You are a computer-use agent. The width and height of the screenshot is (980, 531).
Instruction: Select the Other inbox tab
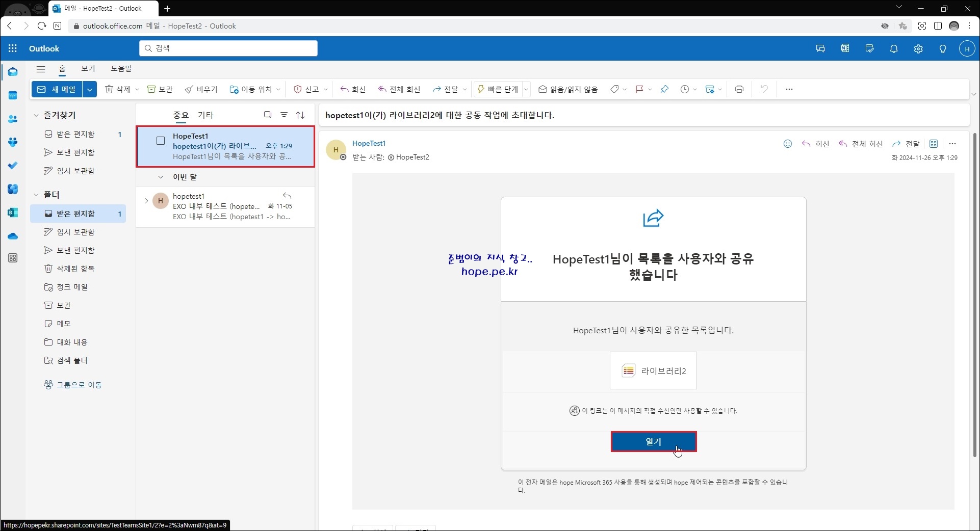205,115
